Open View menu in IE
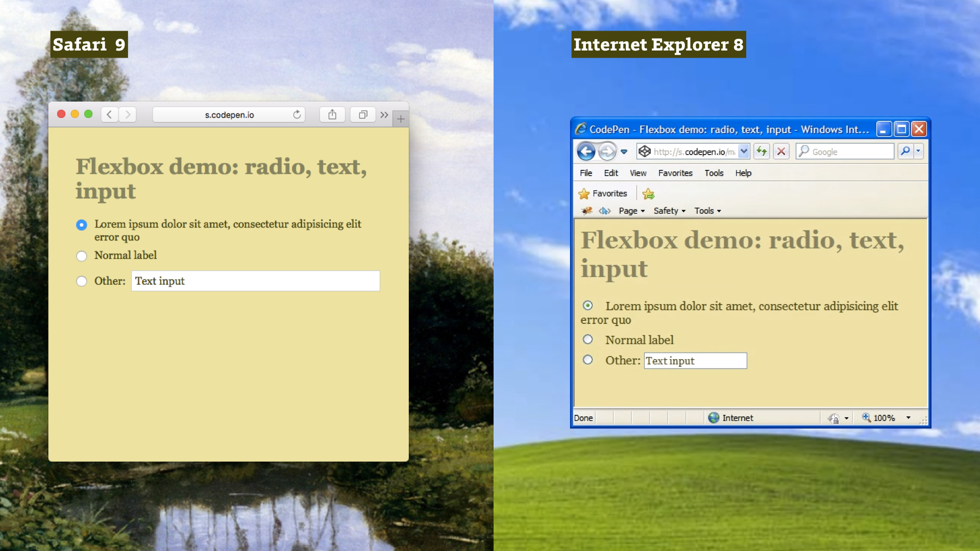The width and height of the screenshot is (980, 551). coord(638,173)
